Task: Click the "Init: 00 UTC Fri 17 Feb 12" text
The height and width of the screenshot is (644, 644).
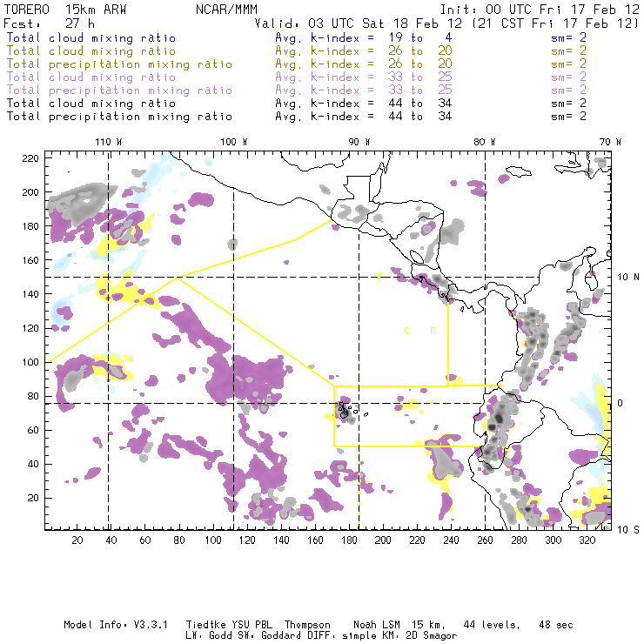Action: [x=540, y=10]
